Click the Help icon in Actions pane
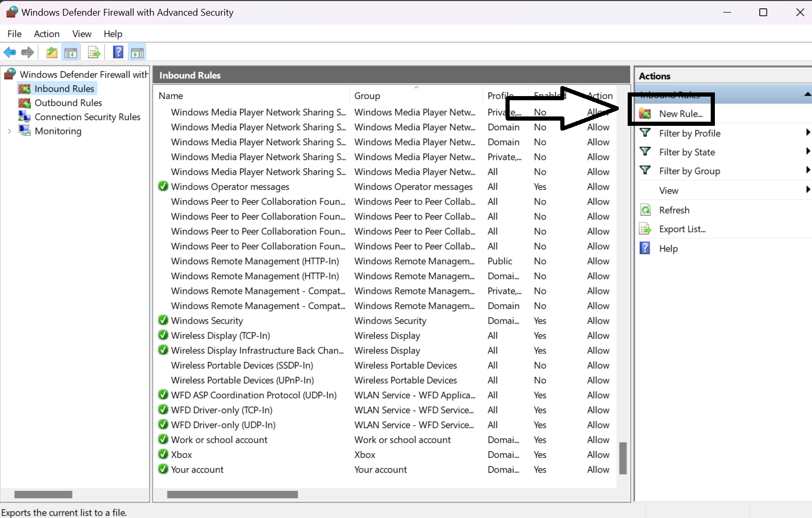812x518 pixels. pos(645,248)
